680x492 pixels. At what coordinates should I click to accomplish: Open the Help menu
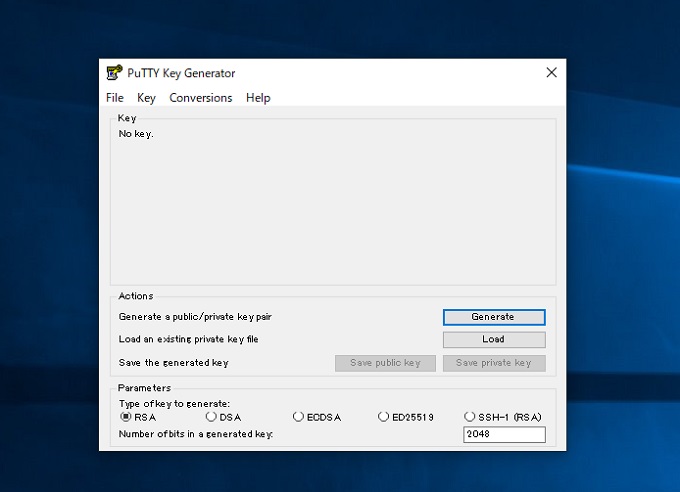coord(258,98)
